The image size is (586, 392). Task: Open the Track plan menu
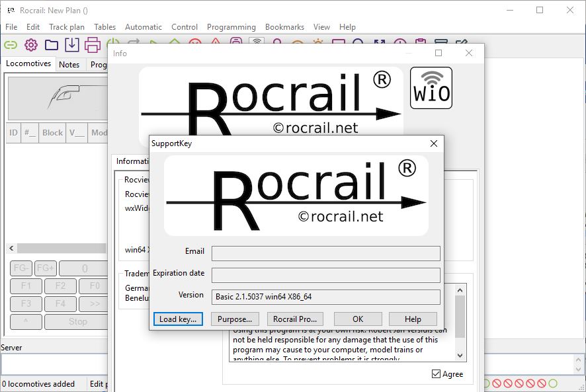tap(67, 27)
